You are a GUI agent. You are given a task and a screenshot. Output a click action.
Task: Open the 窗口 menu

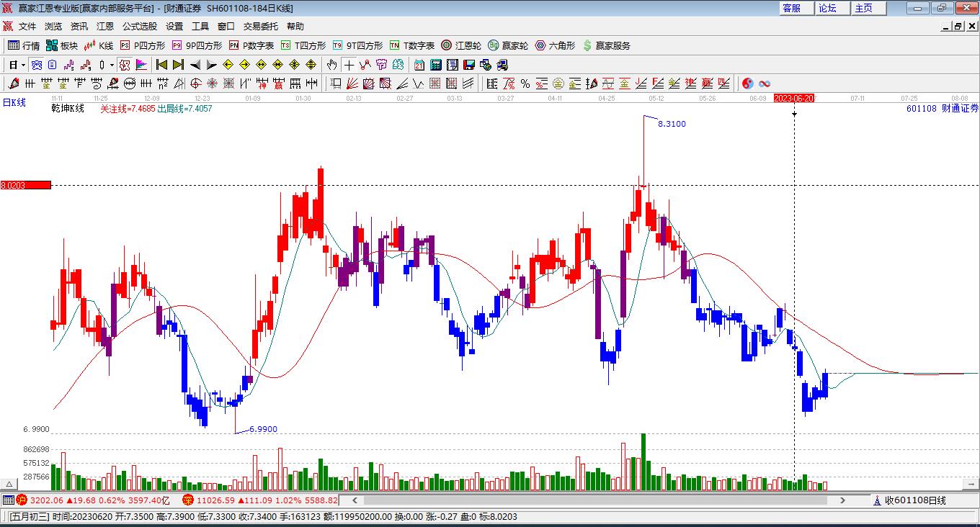pos(226,27)
